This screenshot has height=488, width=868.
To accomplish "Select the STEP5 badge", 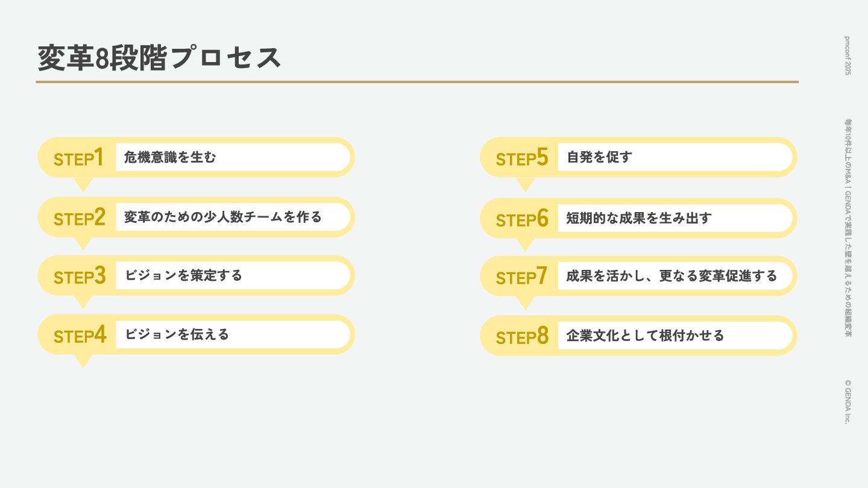I will click(521, 158).
